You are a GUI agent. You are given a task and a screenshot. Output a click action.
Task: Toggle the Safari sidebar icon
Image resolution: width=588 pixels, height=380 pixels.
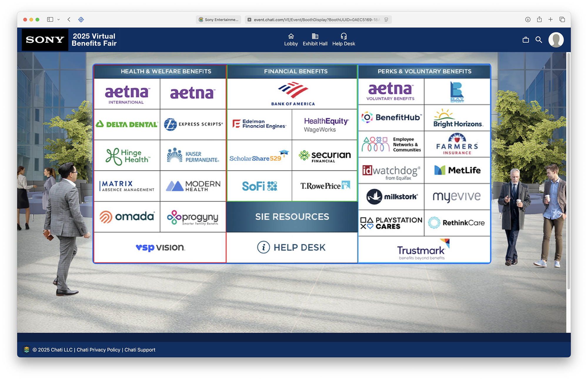tap(50, 19)
